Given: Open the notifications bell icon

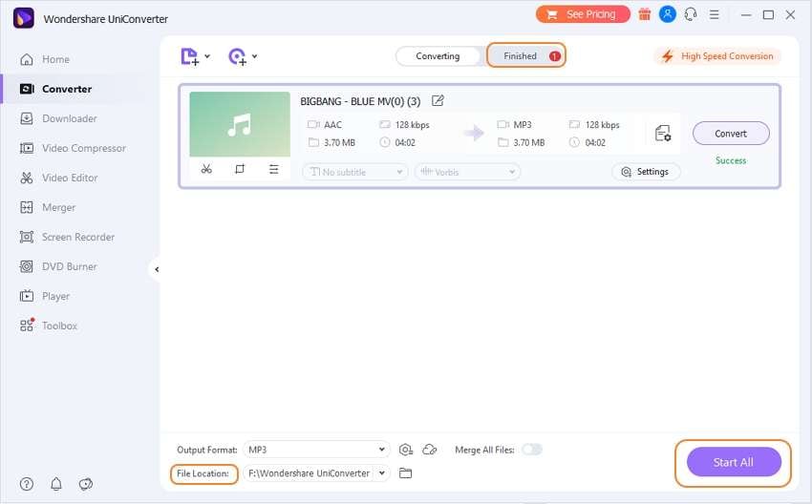Looking at the screenshot, I should coord(56,484).
